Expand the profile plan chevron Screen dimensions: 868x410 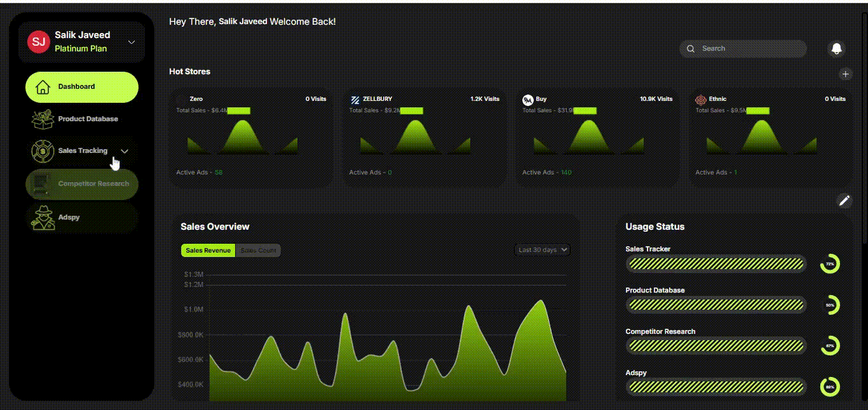132,43
